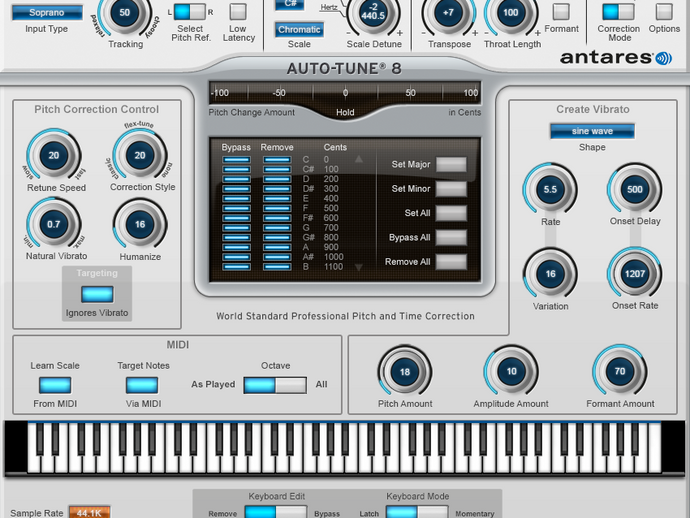
Task: Click the Variation knob
Action: click(550, 274)
